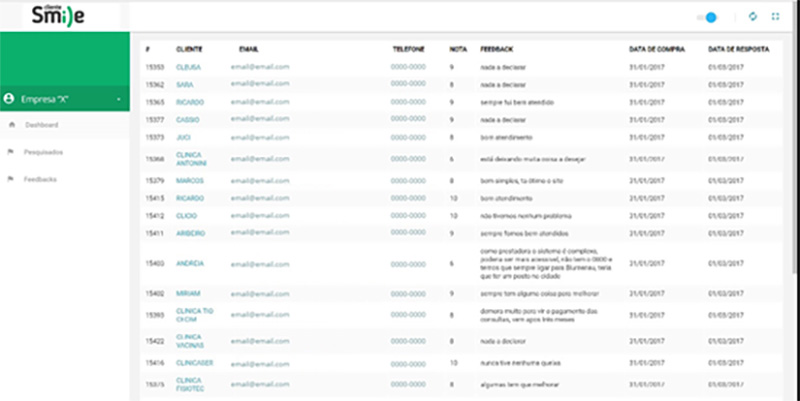Select feedback "bom simples, ta ótimo o site"
The image size is (800, 401).
pyautogui.click(x=521, y=181)
